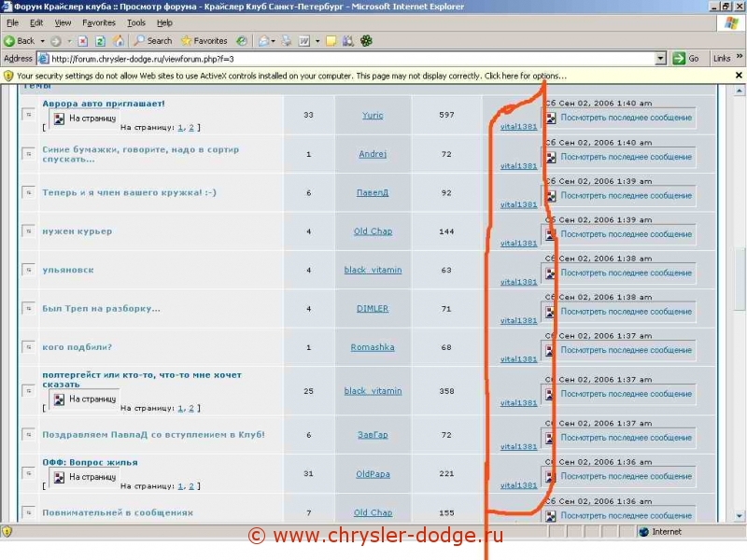747x560 pixels.
Task: Open topic Повнимательней в сообщениях
Action: 118,512
